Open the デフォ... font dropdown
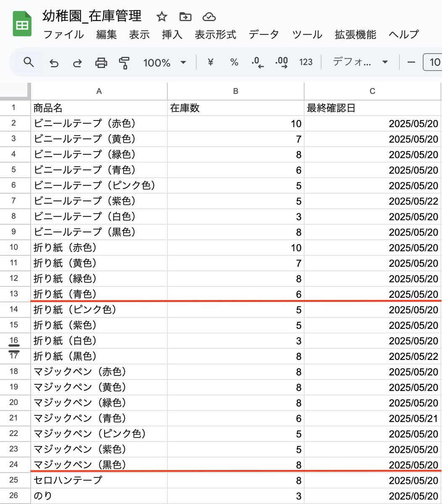Image resolution: width=442 pixels, height=504 pixels. pyautogui.click(x=360, y=63)
